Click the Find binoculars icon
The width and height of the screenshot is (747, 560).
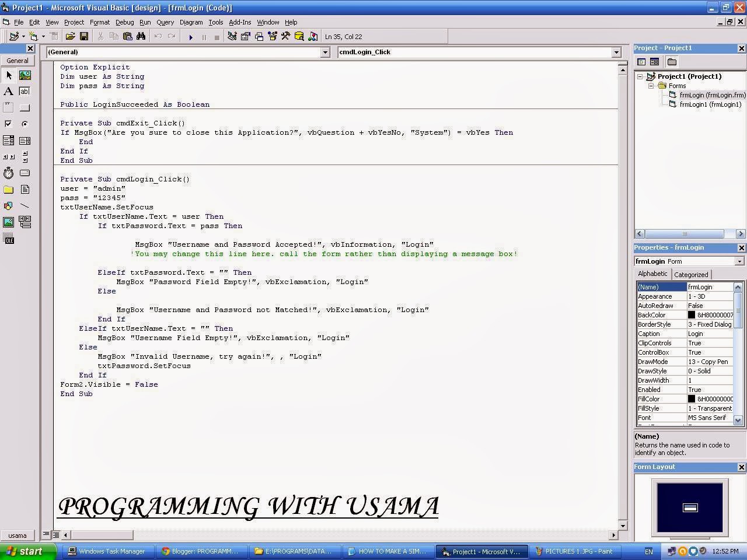[141, 37]
